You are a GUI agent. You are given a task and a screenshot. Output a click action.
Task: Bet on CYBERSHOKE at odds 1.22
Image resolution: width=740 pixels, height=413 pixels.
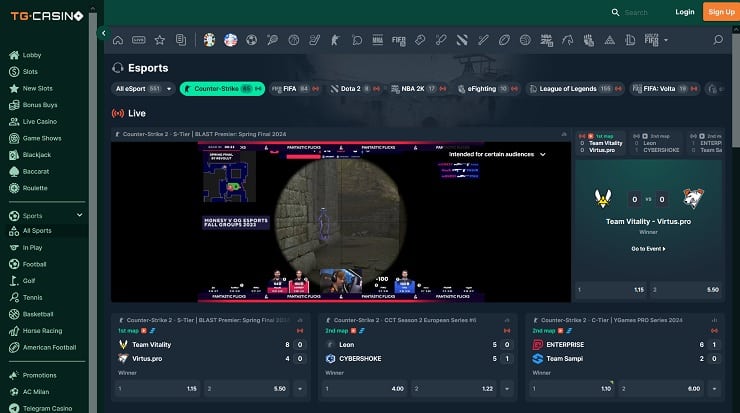[454, 389]
